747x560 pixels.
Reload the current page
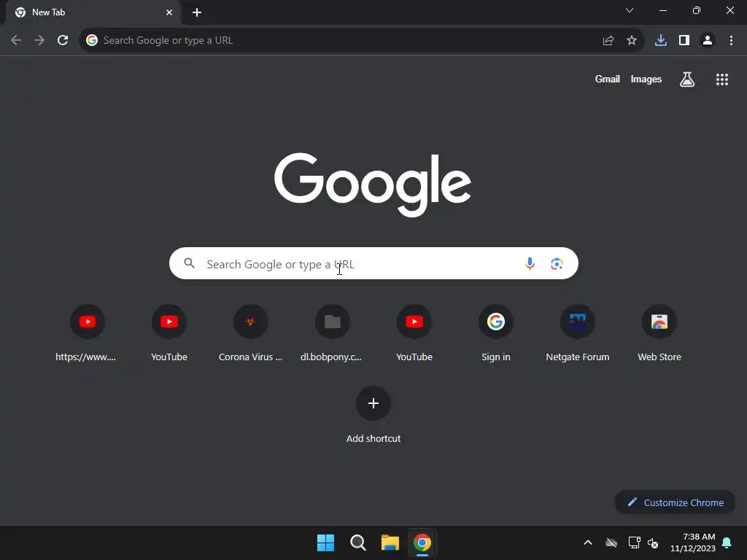pos(63,41)
